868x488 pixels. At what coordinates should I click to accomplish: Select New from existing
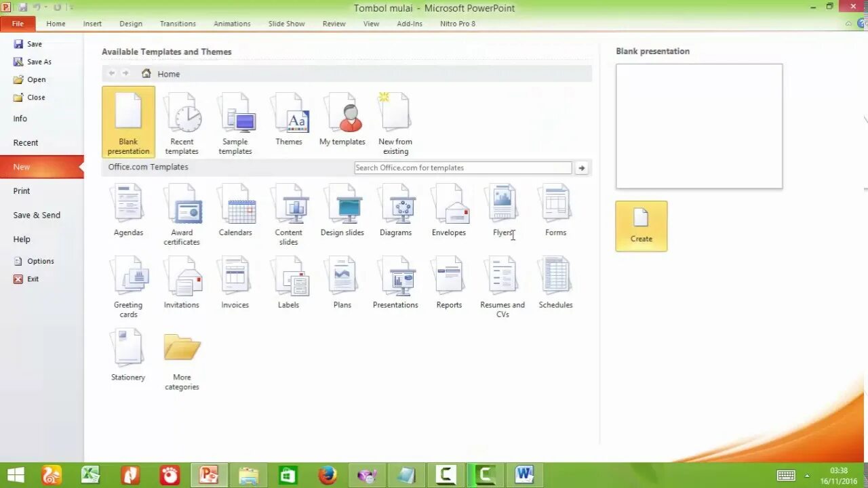[x=395, y=123]
